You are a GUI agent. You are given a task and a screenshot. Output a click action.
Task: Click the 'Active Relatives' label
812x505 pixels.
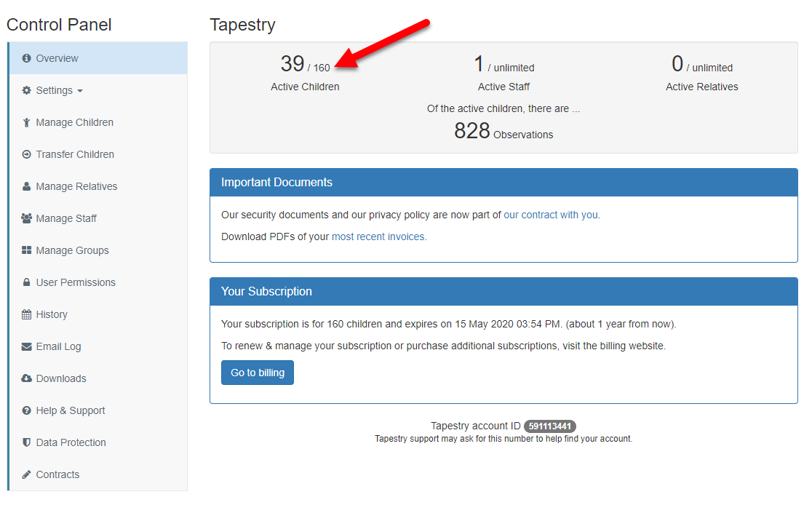(x=701, y=87)
